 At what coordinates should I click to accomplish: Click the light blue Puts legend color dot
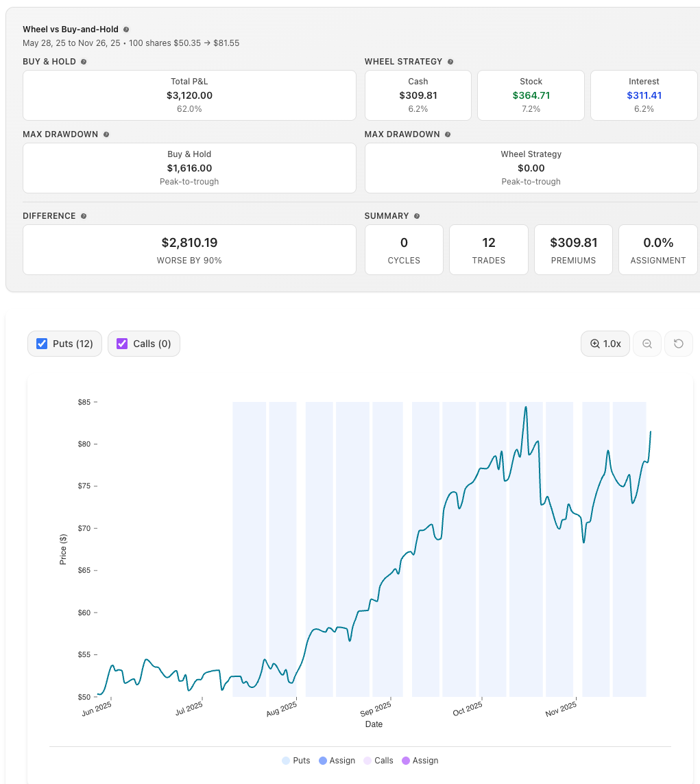coord(285,760)
